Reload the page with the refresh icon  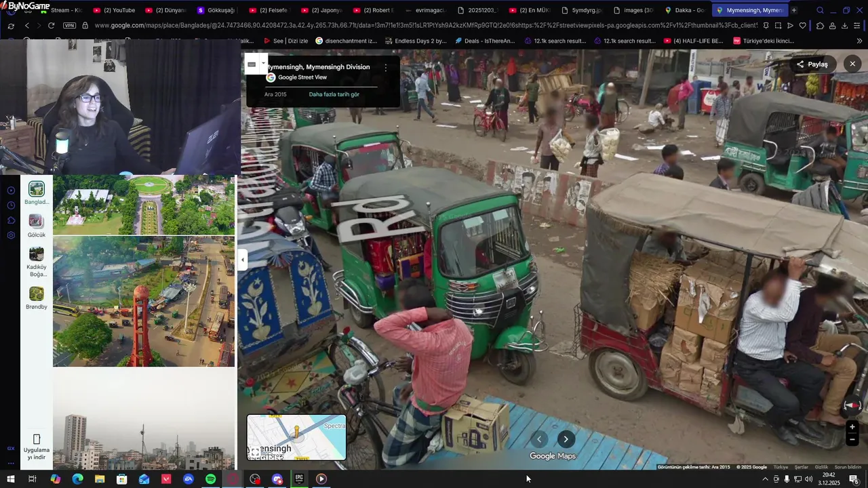pos(51,26)
